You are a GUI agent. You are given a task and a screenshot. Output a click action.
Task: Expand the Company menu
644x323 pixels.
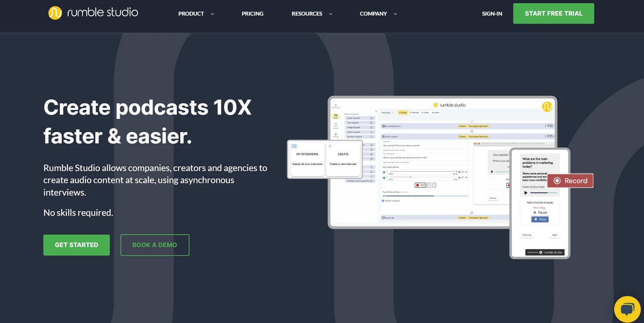378,13
